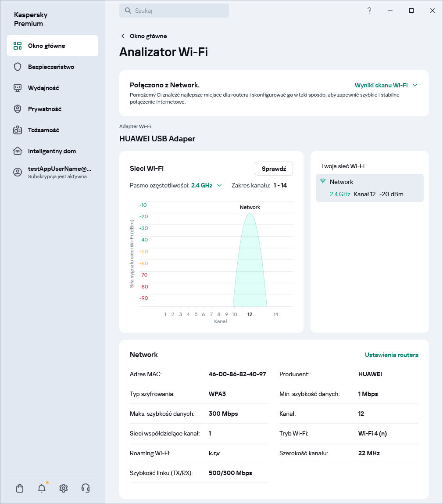Click in the Szukaj search field
Viewport: 443px width, 504px height.
(174, 11)
